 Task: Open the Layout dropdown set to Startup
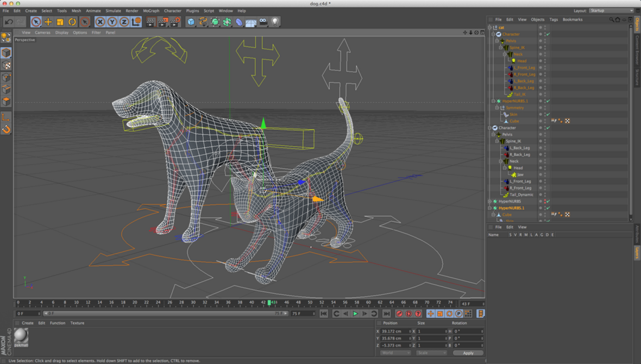pyautogui.click(x=612, y=11)
